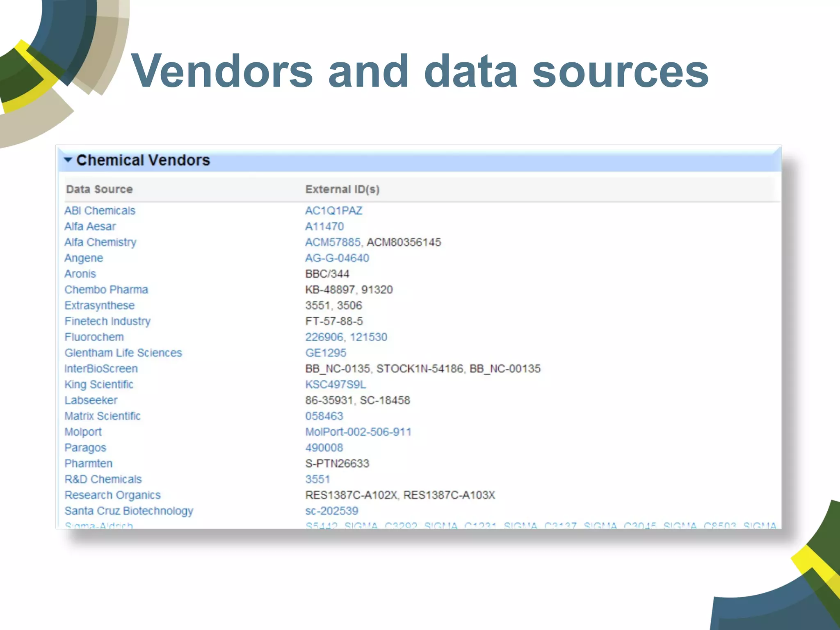840x630 pixels.
Task: Open the King Scientific vendor link
Action: pyautogui.click(x=99, y=384)
